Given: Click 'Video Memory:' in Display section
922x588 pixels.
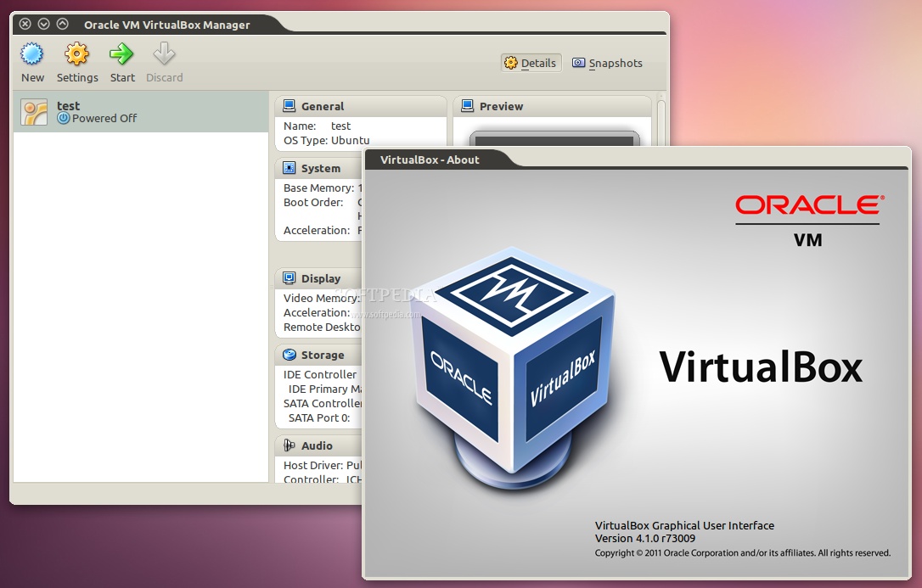Looking at the screenshot, I should coord(322,299).
